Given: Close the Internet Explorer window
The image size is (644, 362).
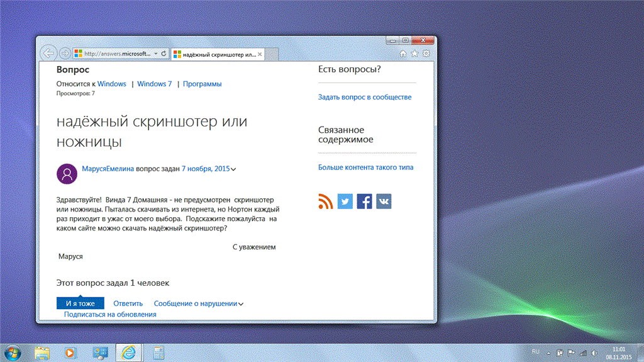Looking at the screenshot, I should click(423, 40).
